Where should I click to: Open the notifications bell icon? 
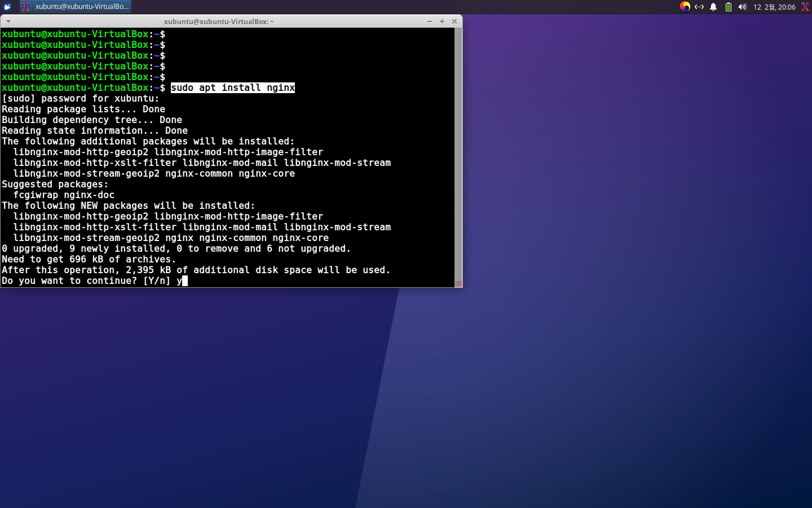713,7
